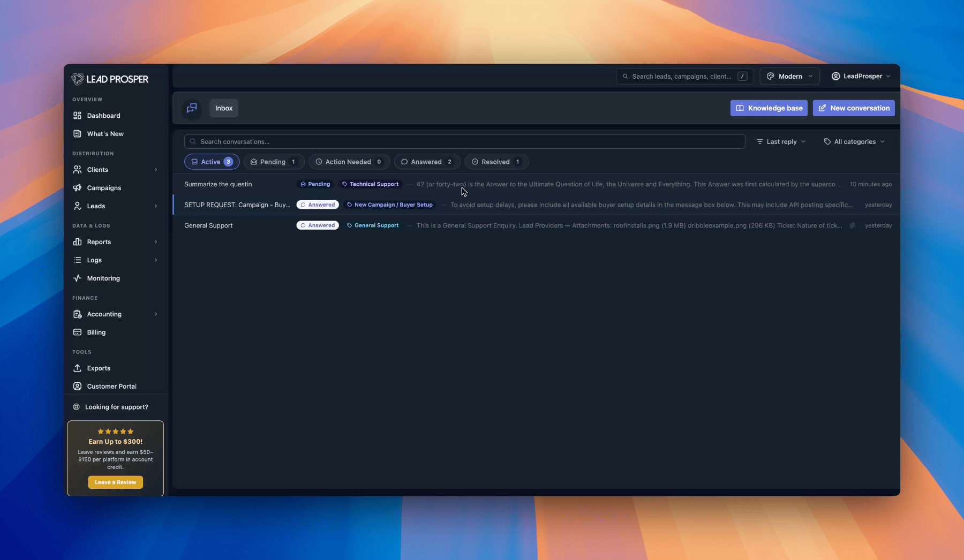The width and height of the screenshot is (964, 560).
Task: Open the Summarize the questin conversation
Action: click(x=218, y=184)
